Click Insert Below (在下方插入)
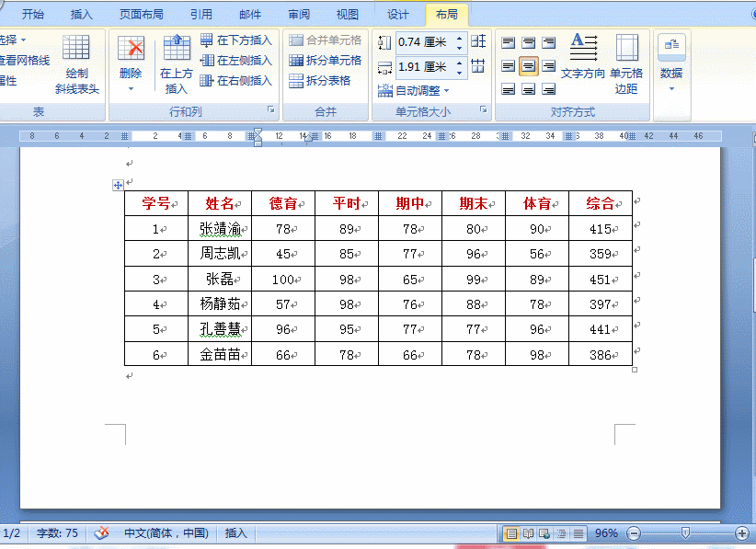Screen dimensions: 756x549 pos(236,40)
